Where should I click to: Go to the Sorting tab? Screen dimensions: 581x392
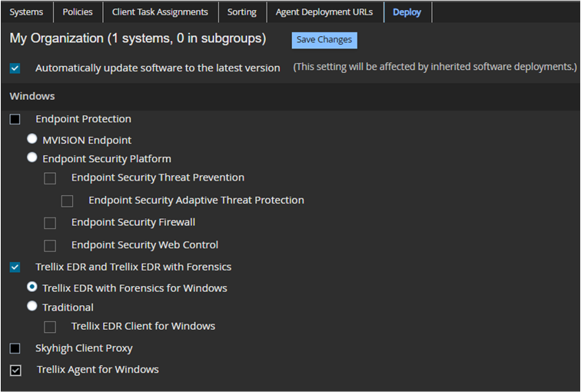(x=242, y=12)
